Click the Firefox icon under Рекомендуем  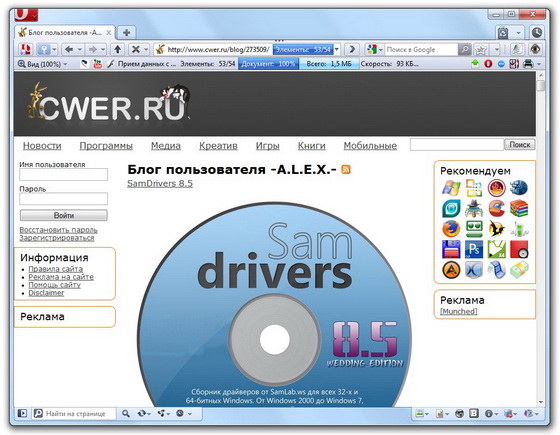click(x=451, y=229)
